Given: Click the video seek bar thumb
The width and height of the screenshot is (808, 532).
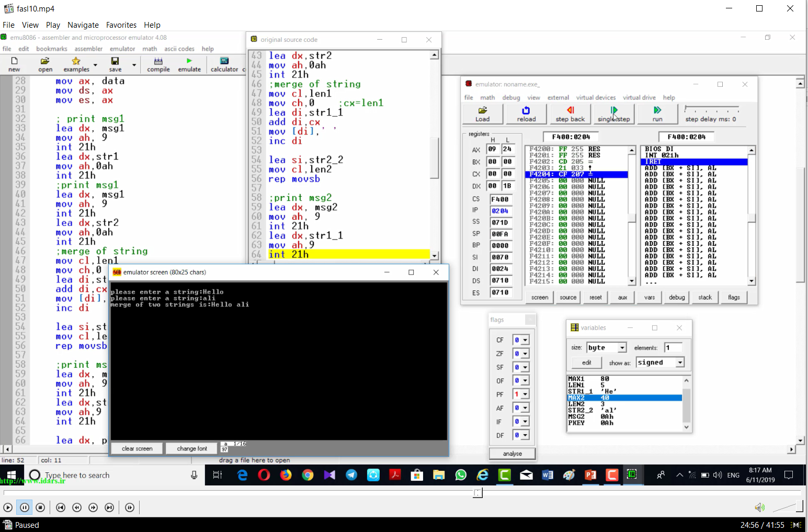Looking at the screenshot, I should [x=477, y=493].
